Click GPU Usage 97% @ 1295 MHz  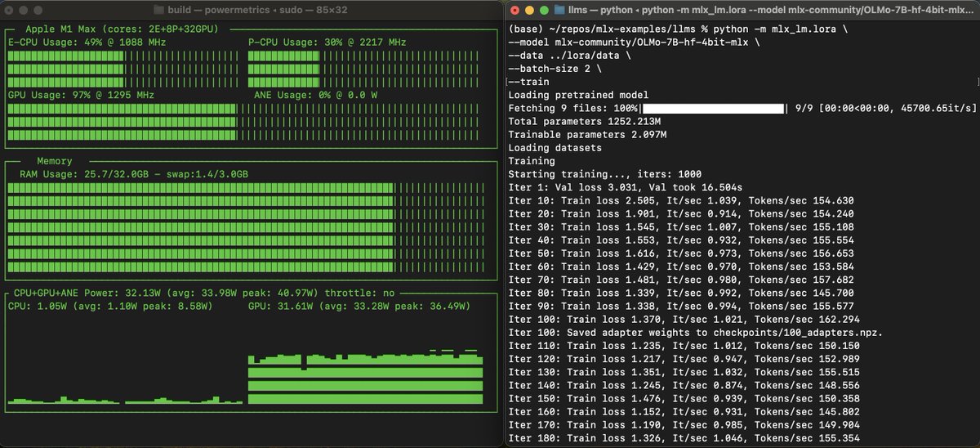tap(81, 95)
